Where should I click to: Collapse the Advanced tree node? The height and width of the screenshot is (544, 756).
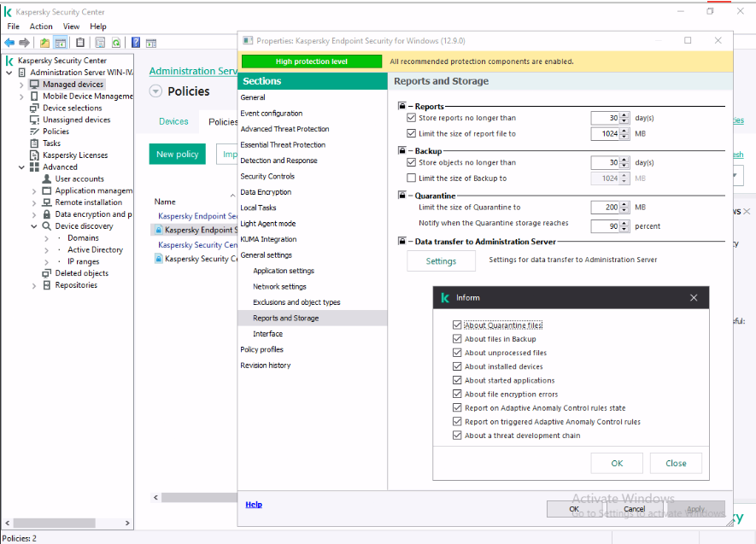(x=21, y=167)
